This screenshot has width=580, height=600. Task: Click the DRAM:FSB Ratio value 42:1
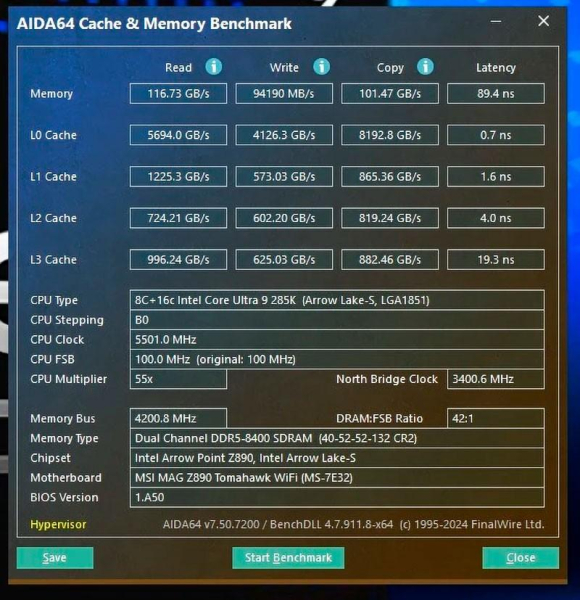click(495, 418)
